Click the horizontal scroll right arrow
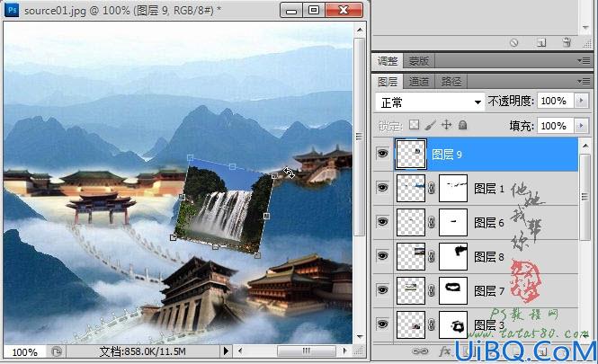Screen dimensions: 598x364 (345, 351)
